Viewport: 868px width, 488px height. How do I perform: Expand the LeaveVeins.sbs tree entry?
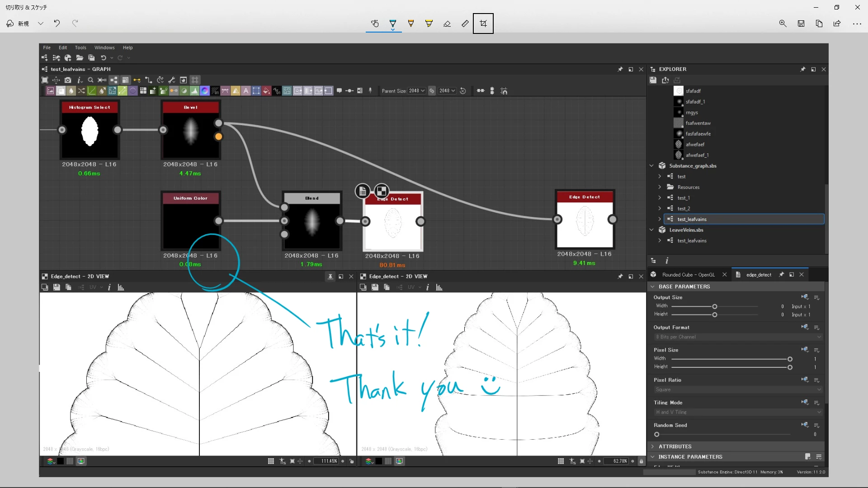pyautogui.click(x=651, y=230)
